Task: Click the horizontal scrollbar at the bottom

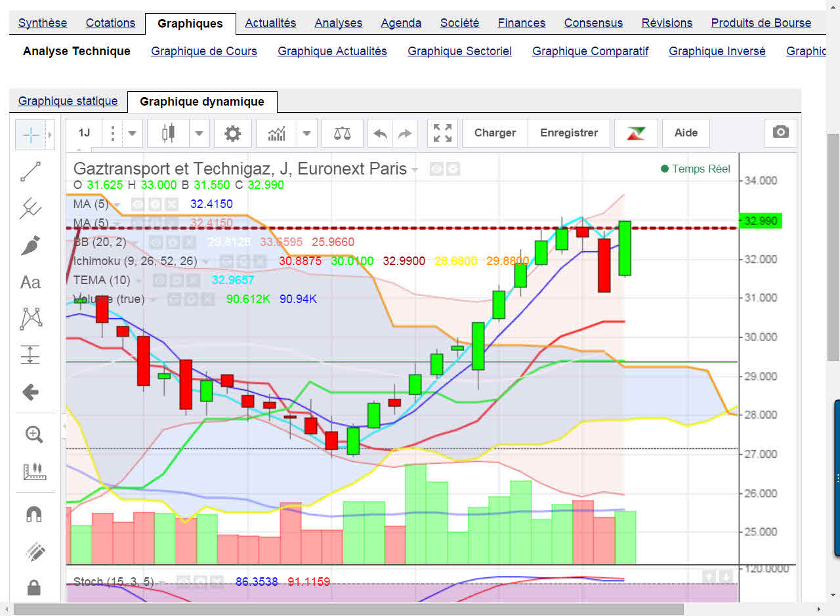Action: click(348, 609)
